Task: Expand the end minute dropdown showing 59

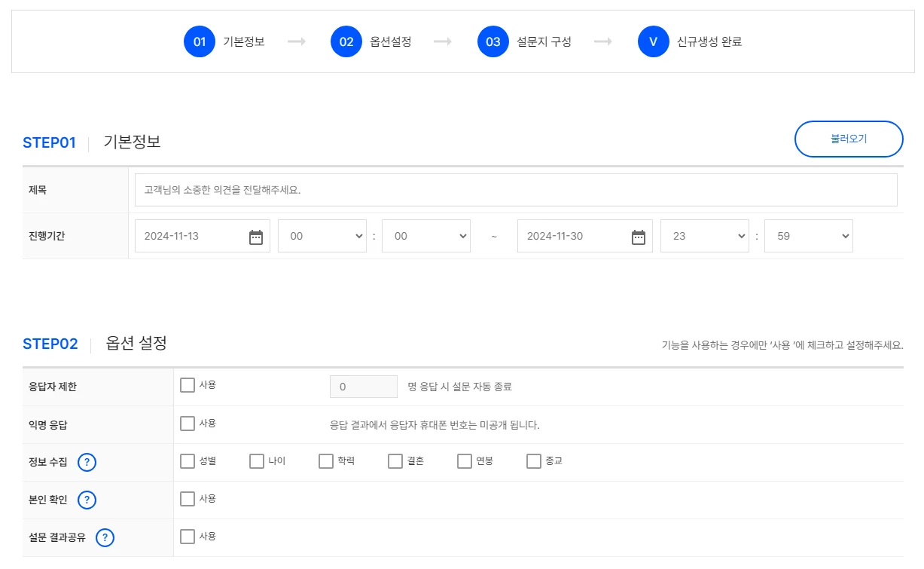Action: coord(808,236)
